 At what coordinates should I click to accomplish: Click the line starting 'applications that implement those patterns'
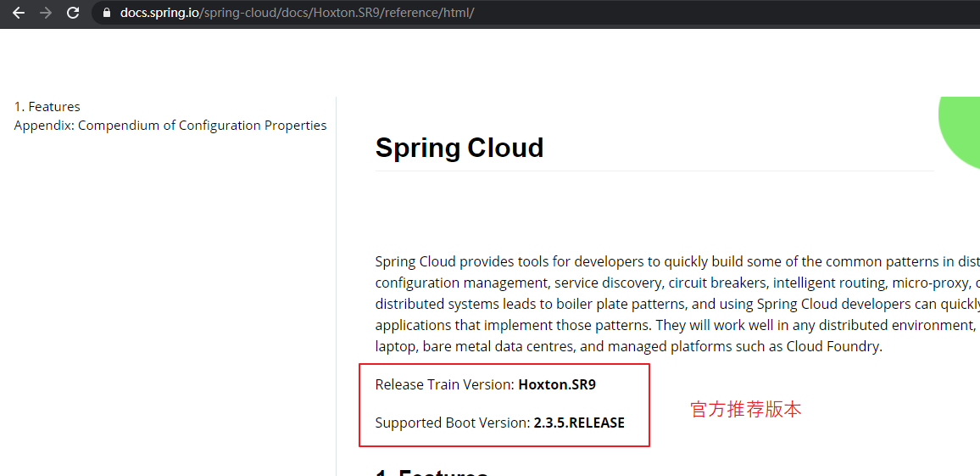click(x=677, y=325)
